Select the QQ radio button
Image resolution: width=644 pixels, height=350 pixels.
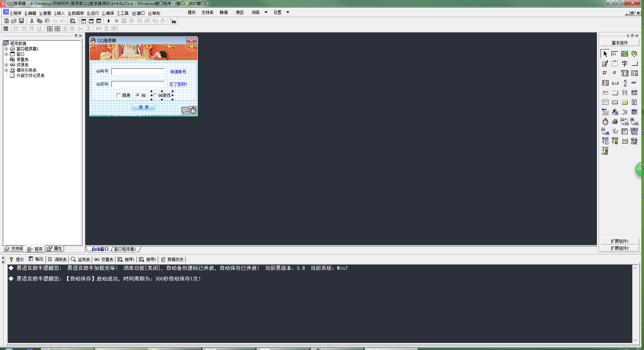point(138,95)
